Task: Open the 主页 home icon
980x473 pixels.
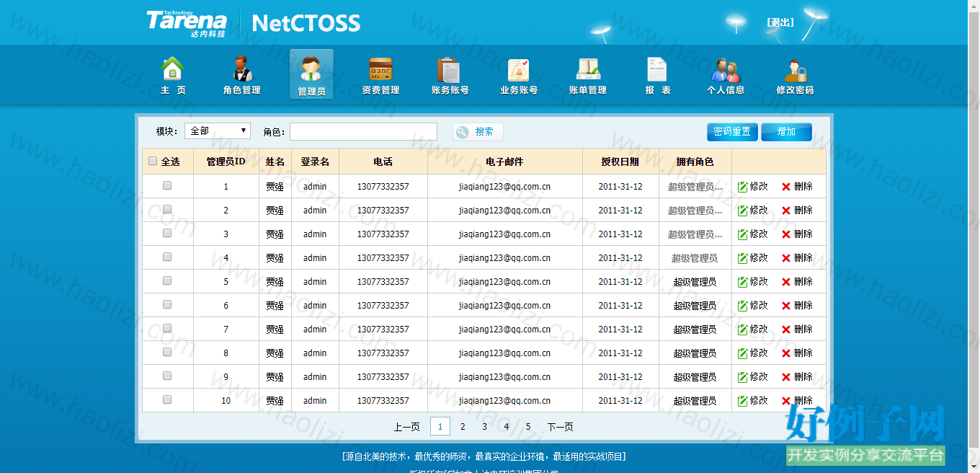Action: coord(173,75)
